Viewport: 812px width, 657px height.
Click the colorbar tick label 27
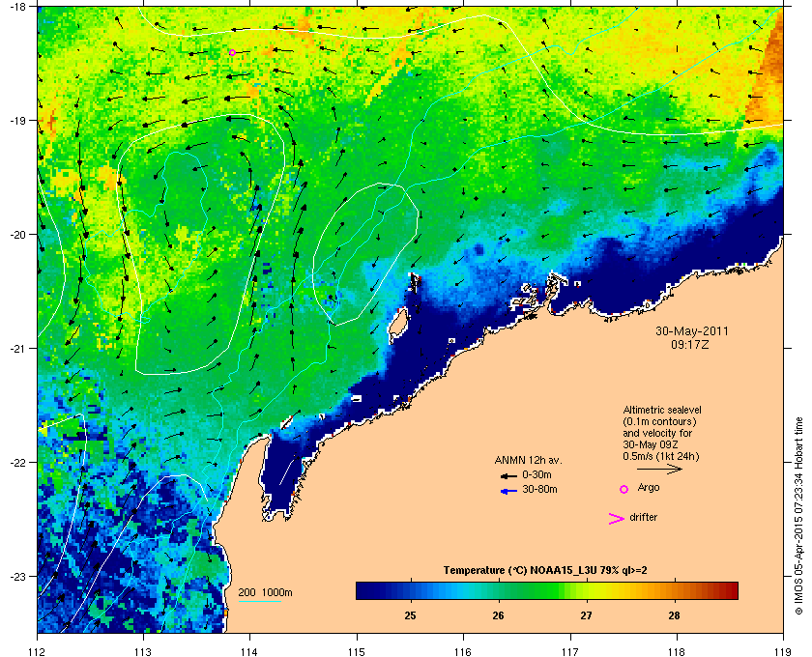586,616
